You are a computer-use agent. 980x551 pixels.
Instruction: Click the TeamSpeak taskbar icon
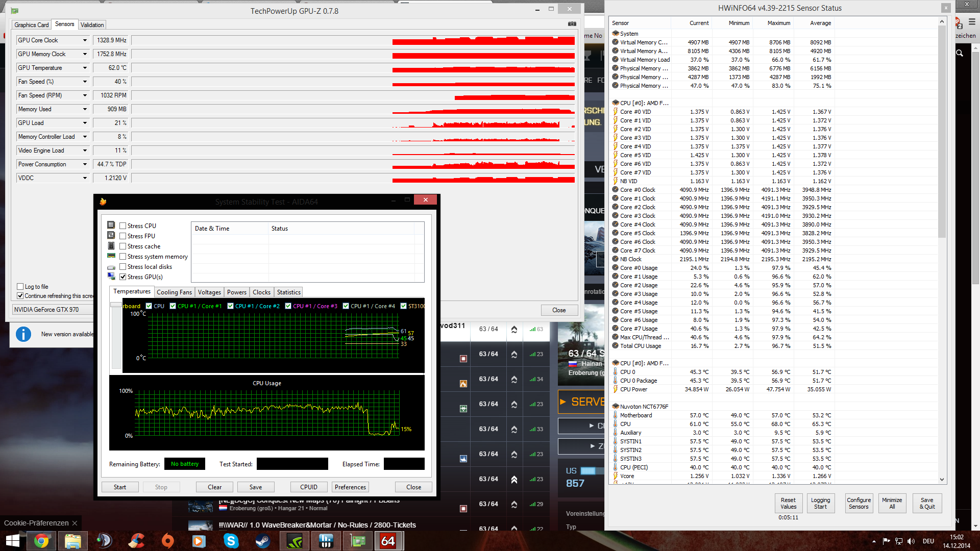click(x=105, y=541)
